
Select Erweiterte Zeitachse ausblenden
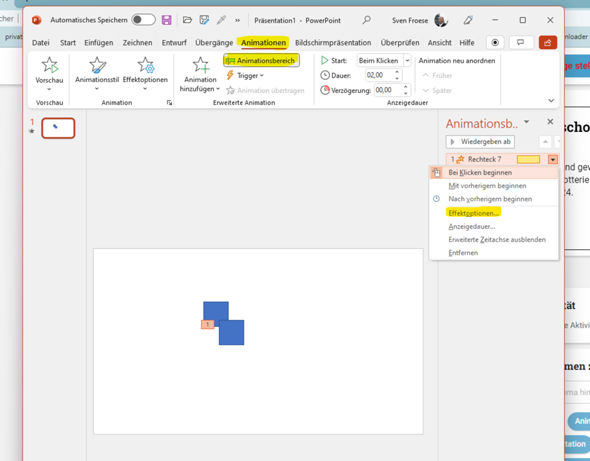[x=494, y=240]
